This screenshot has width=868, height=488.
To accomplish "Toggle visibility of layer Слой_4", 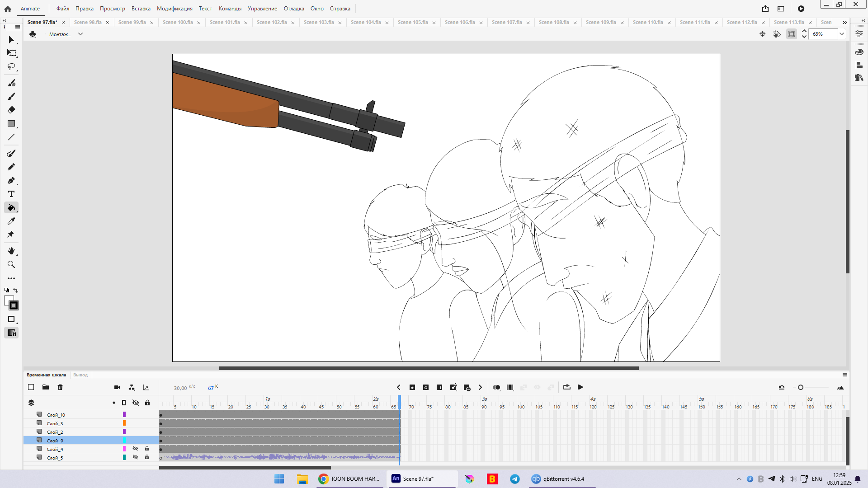I will click(x=135, y=449).
